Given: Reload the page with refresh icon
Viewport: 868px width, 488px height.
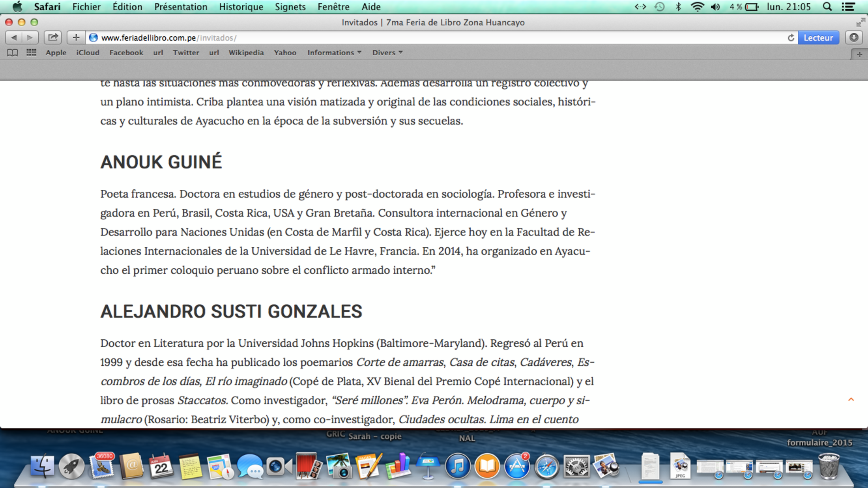Looking at the screenshot, I should pyautogui.click(x=791, y=38).
